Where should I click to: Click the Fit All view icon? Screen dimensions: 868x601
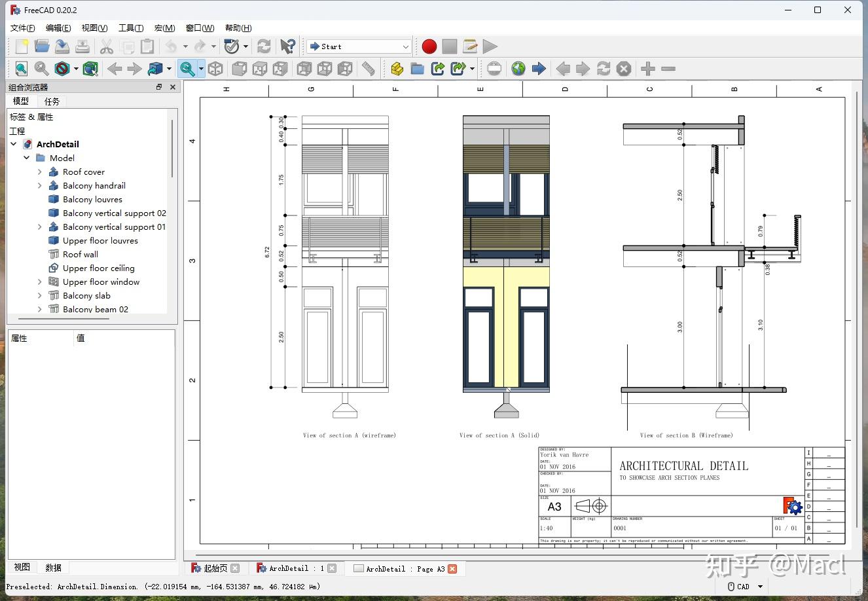coord(22,69)
